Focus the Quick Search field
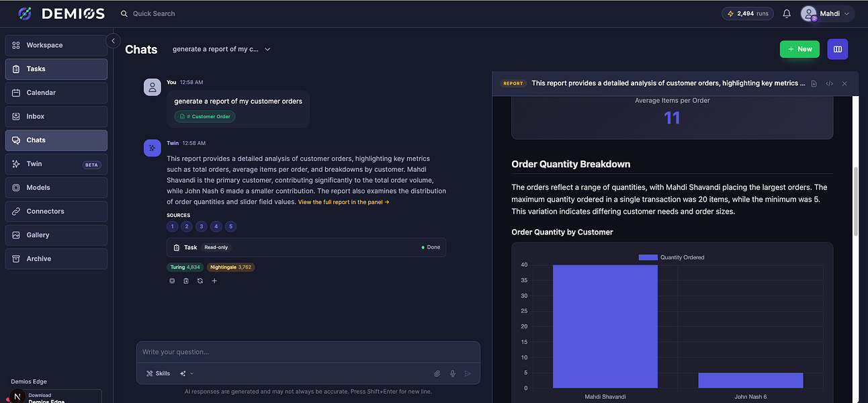Viewport: 868px width, 403px height. point(154,13)
